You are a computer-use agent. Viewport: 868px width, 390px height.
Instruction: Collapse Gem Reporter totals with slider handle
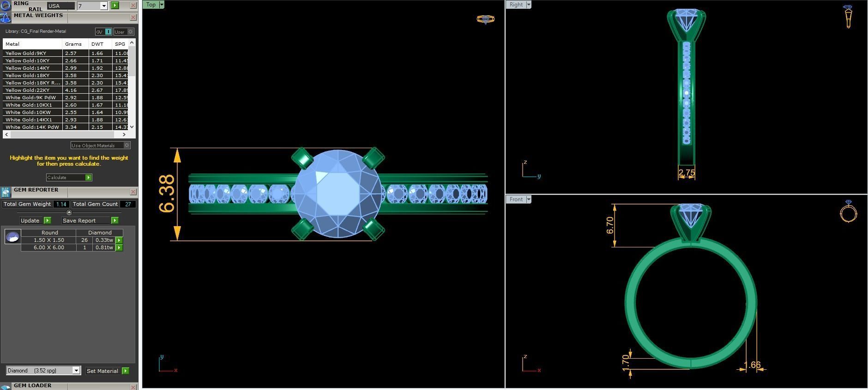(x=69, y=212)
